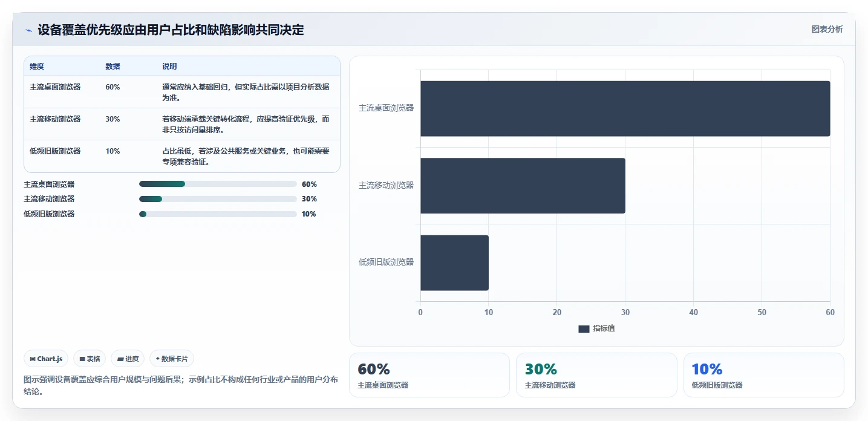Click 主流移动浏览器 chart axis label
Screen dimensions: 868x421
(387, 186)
